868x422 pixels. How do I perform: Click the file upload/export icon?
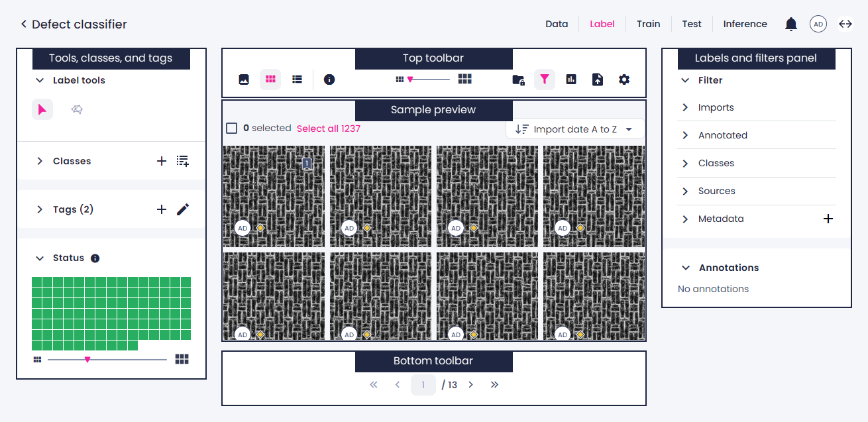point(598,79)
